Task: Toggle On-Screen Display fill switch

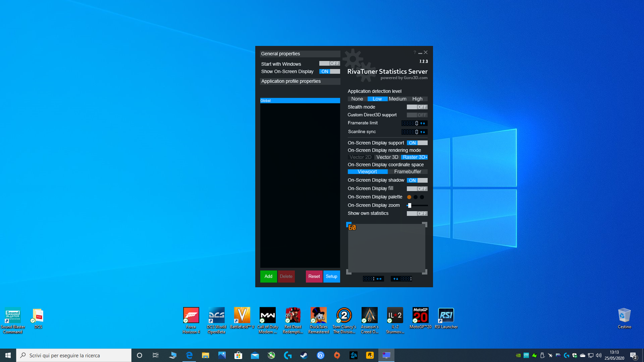Action: click(417, 189)
